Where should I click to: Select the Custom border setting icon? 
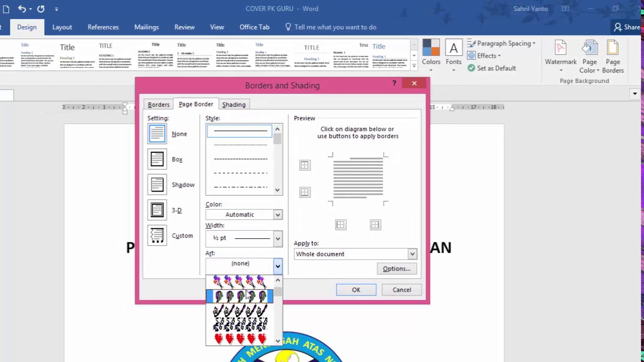tap(157, 235)
